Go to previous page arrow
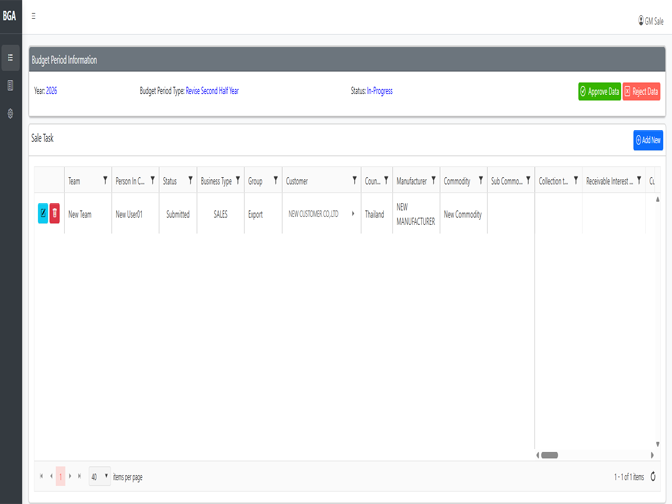Viewport: 672px width, 504px height. click(51, 476)
